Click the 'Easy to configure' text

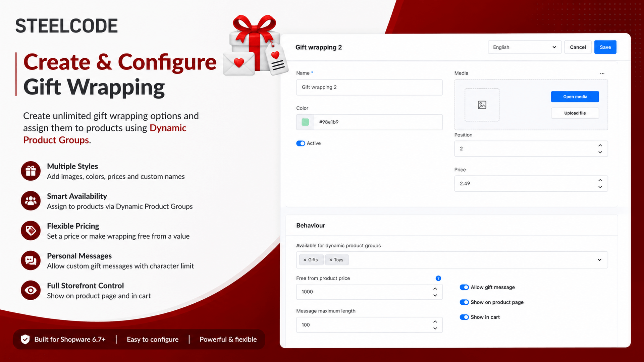click(153, 340)
